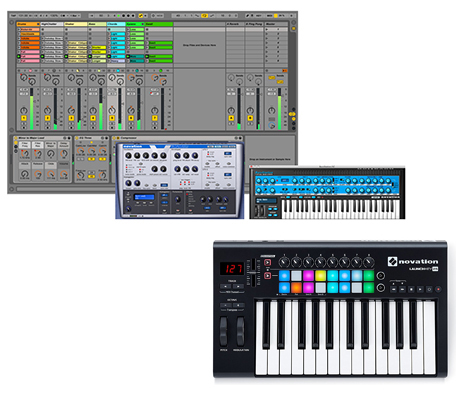The height and width of the screenshot is (394, 456).
Task: Click the pitch and mod wheels on Bass Station plugin
Action: [x=261, y=211]
